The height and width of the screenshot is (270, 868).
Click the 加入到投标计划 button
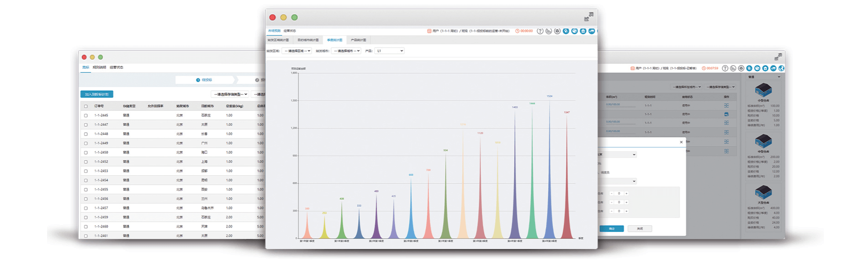pos(97,94)
